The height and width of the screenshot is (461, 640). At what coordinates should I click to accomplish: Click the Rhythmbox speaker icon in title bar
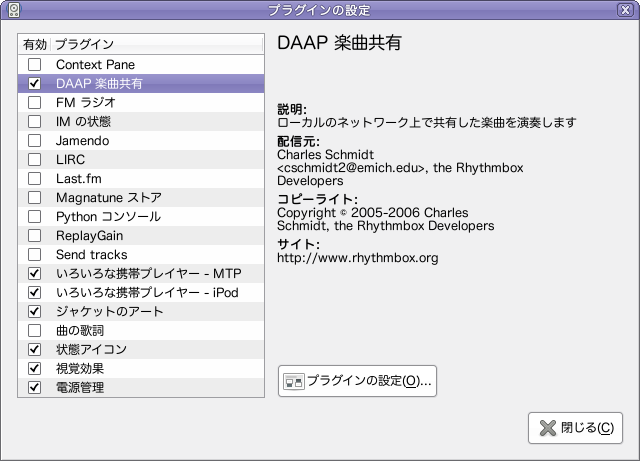14,10
